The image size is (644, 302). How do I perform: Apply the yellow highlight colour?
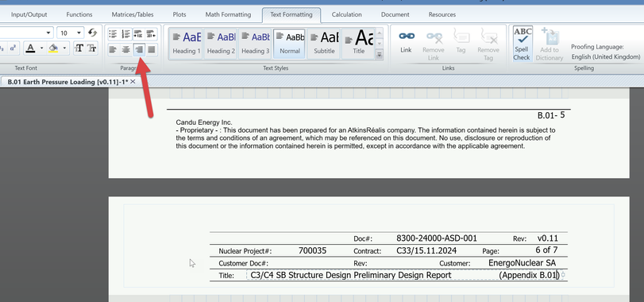(53, 48)
